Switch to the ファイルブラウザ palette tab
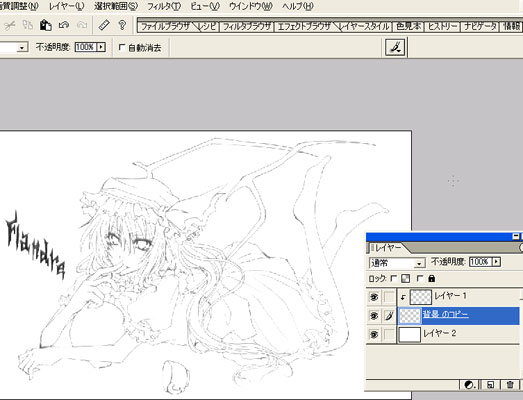523x400 pixels. click(x=165, y=26)
